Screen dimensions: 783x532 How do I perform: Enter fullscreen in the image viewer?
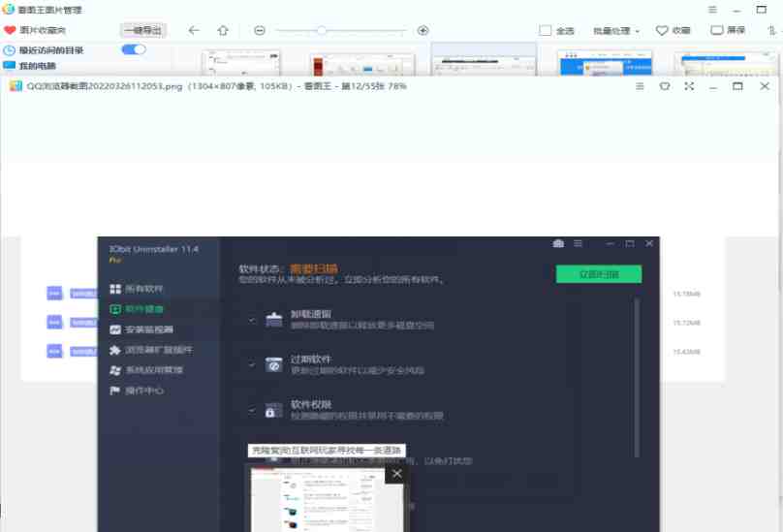[689, 86]
